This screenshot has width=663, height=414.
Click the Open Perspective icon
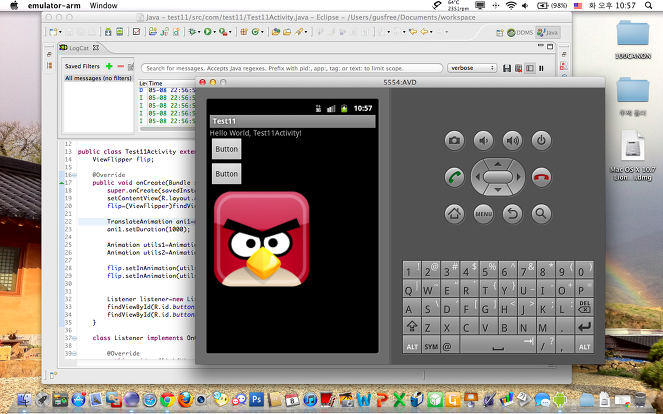coord(500,32)
